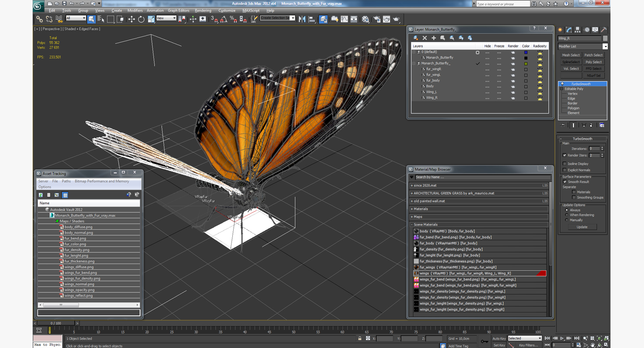
Task: Click the TurboSmooth Update button
Action: pos(582,227)
